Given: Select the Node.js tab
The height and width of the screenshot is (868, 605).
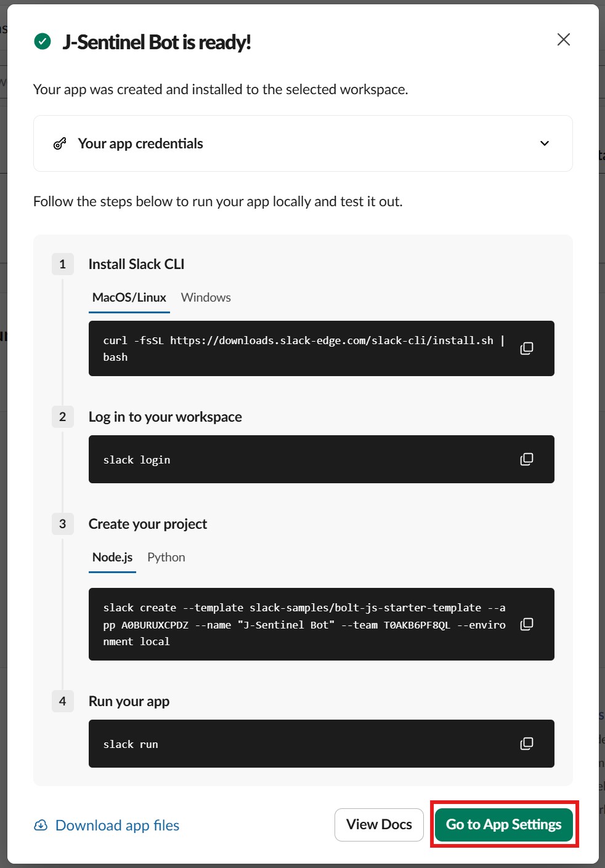Looking at the screenshot, I should tap(112, 558).
